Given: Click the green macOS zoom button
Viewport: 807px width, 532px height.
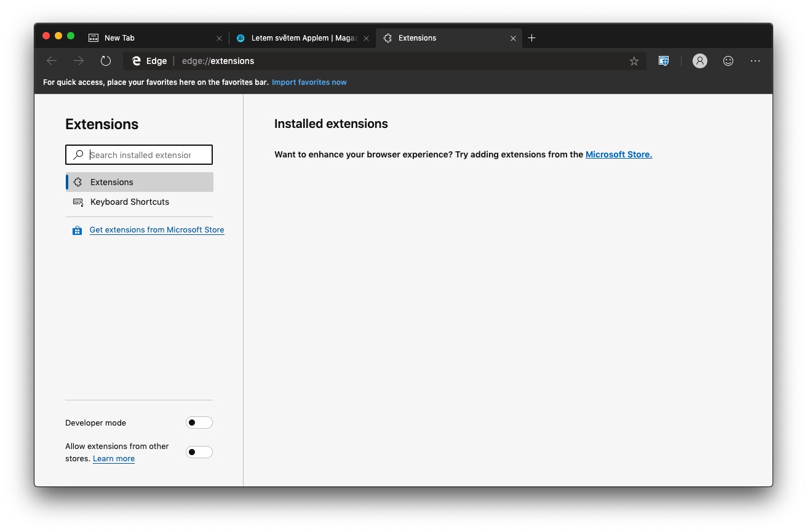Looking at the screenshot, I should point(71,36).
